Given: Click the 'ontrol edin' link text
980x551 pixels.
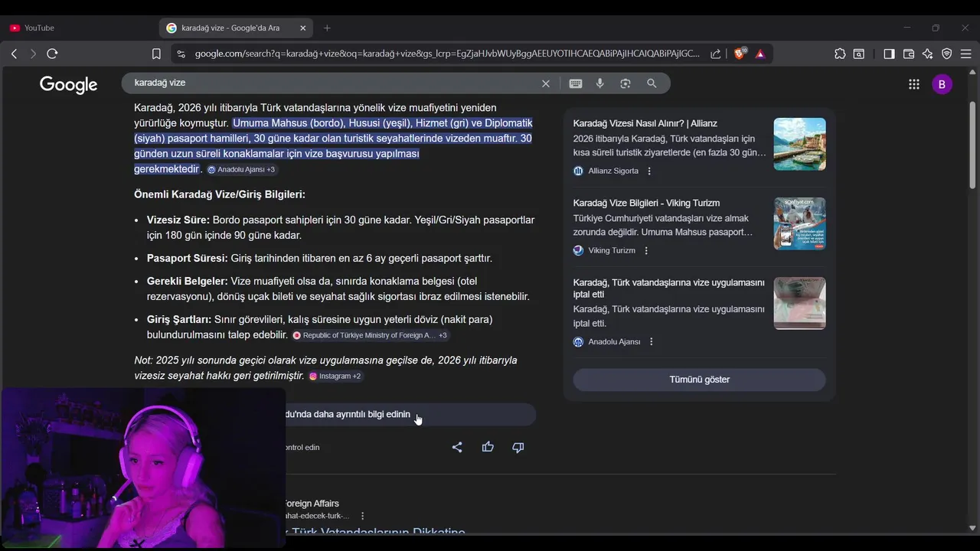Looking at the screenshot, I should pos(302,447).
